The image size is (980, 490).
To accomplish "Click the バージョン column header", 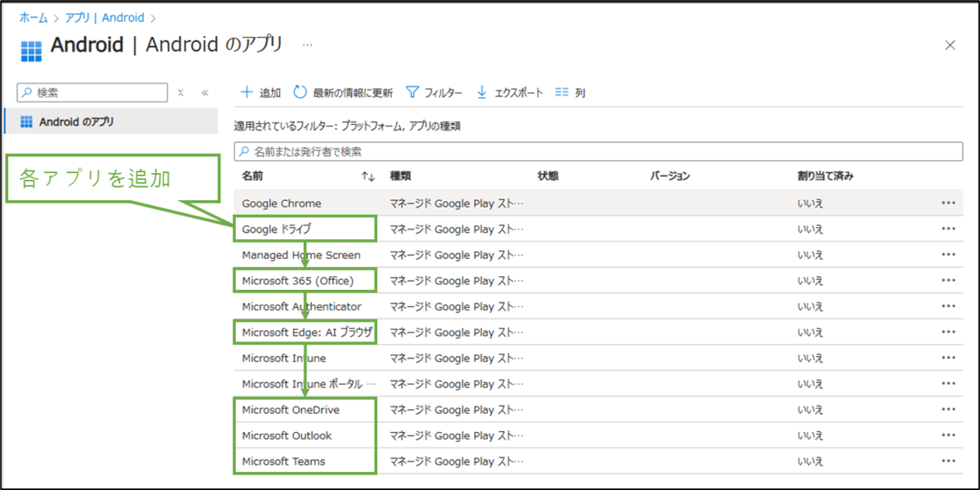I will pos(670,176).
